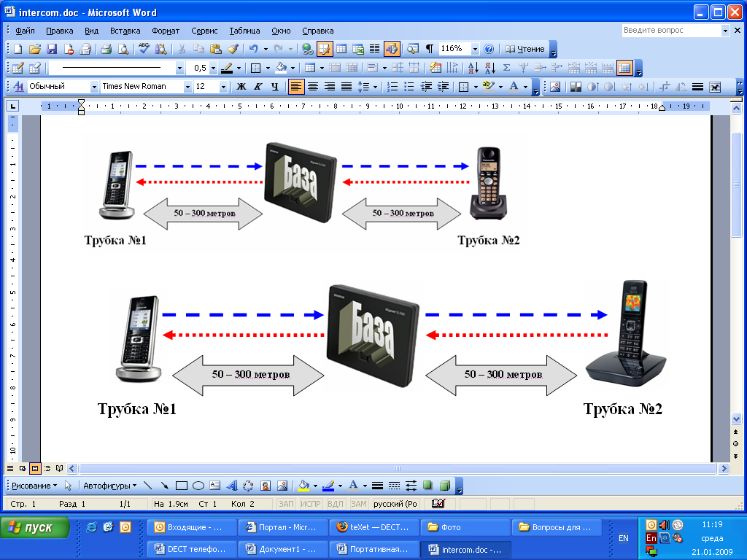Insert a text box from drawing toolbar

pyautogui.click(x=215, y=486)
